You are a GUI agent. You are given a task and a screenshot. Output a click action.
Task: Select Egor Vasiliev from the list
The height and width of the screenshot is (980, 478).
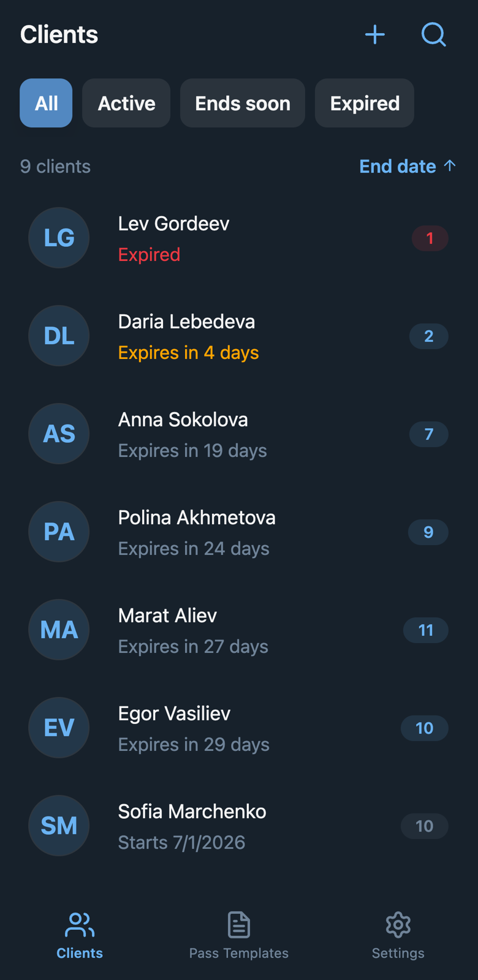click(239, 728)
